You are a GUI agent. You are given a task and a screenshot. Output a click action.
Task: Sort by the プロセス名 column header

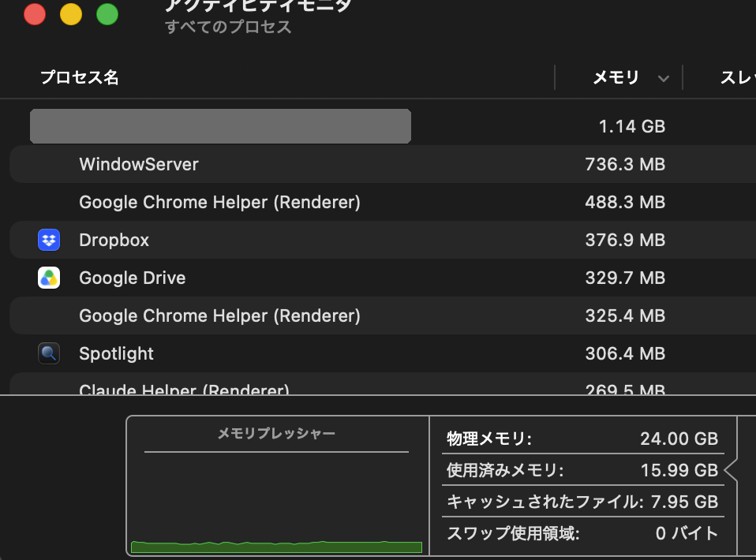[80, 77]
